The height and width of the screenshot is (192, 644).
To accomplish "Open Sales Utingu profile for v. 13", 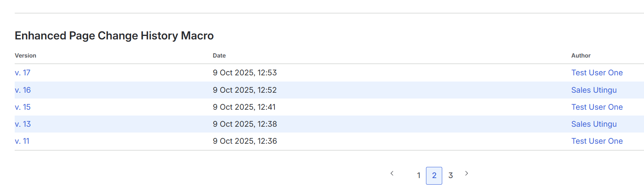I will click(x=594, y=124).
